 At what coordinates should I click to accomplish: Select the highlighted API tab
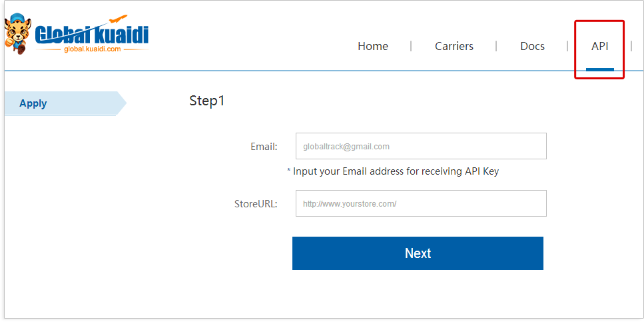tap(599, 46)
